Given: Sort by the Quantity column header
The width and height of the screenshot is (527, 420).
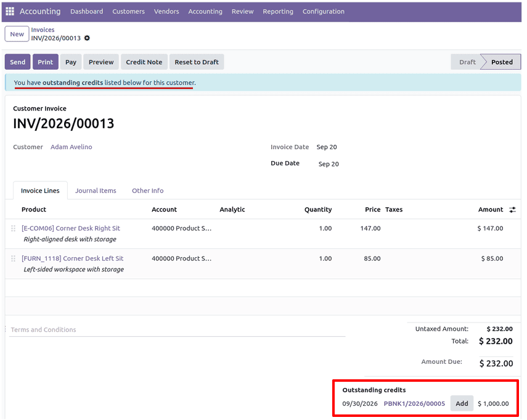Looking at the screenshot, I should [x=318, y=210].
